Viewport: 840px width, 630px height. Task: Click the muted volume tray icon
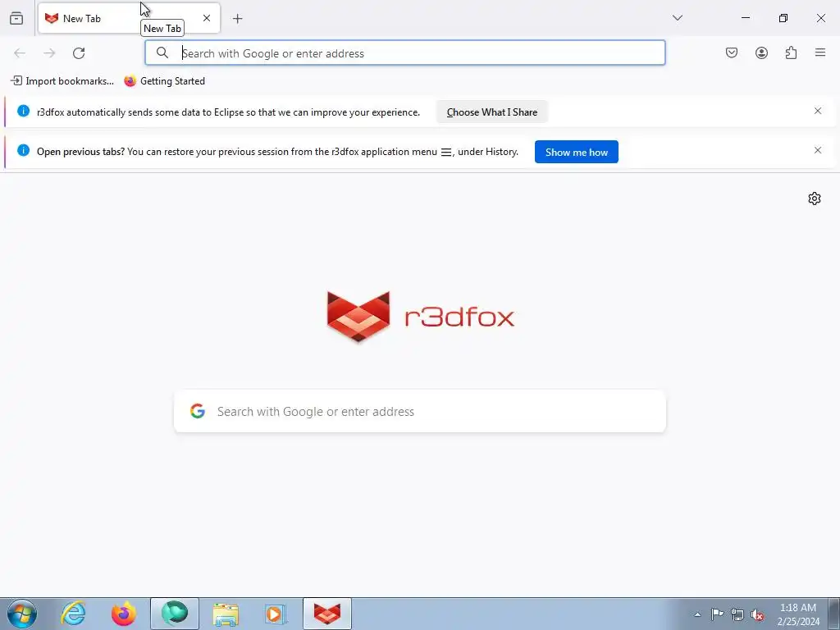click(x=757, y=614)
